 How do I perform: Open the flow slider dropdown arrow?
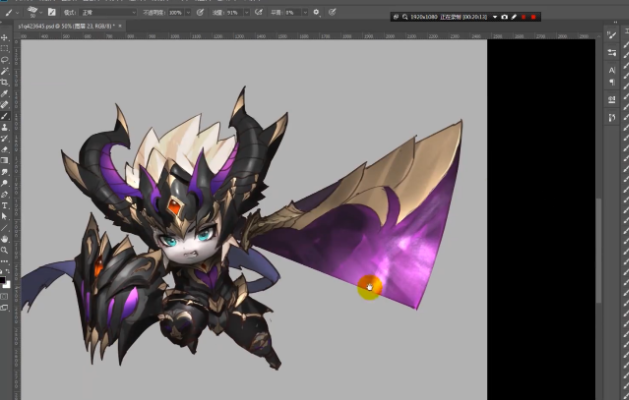246,12
